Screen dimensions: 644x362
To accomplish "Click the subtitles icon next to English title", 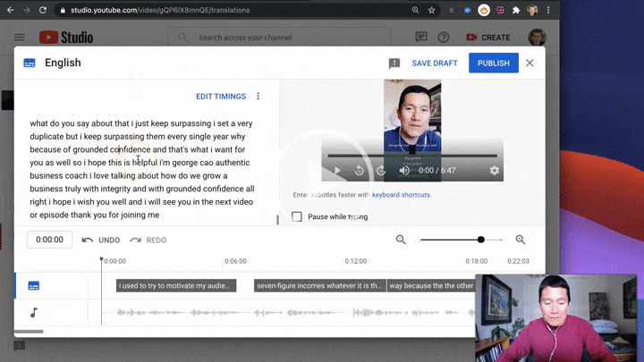I will 30,63.
